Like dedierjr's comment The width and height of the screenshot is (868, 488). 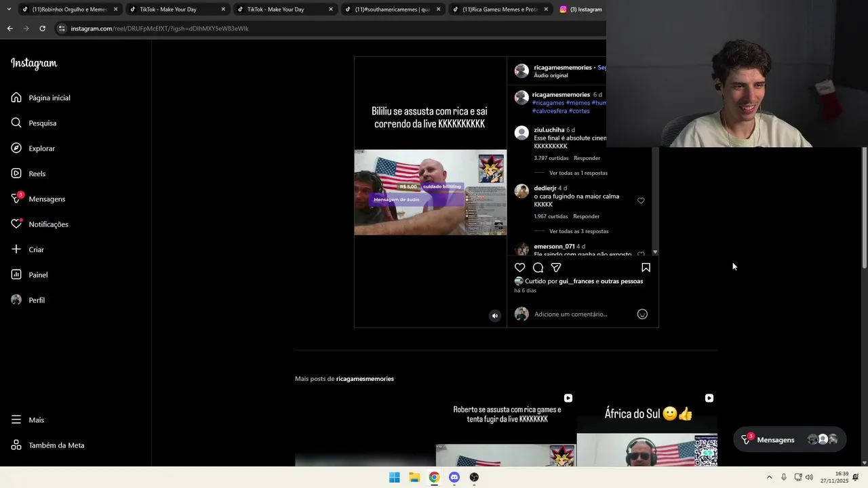[641, 201]
